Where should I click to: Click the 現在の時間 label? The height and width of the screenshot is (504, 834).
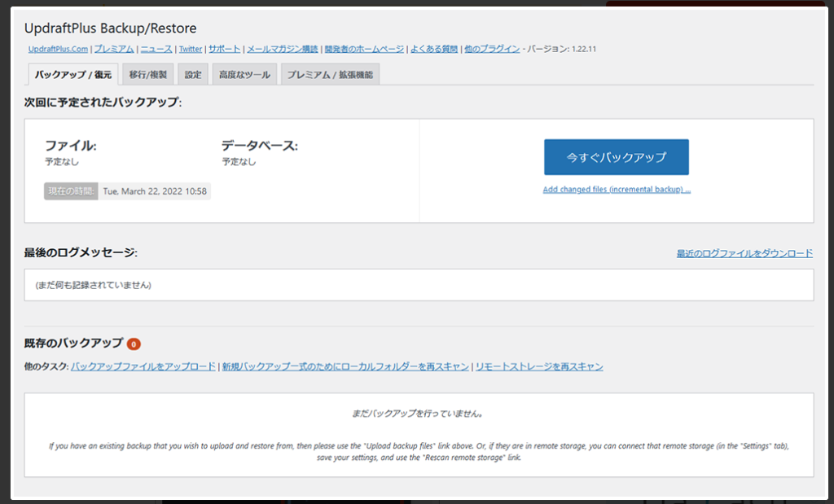(72, 191)
